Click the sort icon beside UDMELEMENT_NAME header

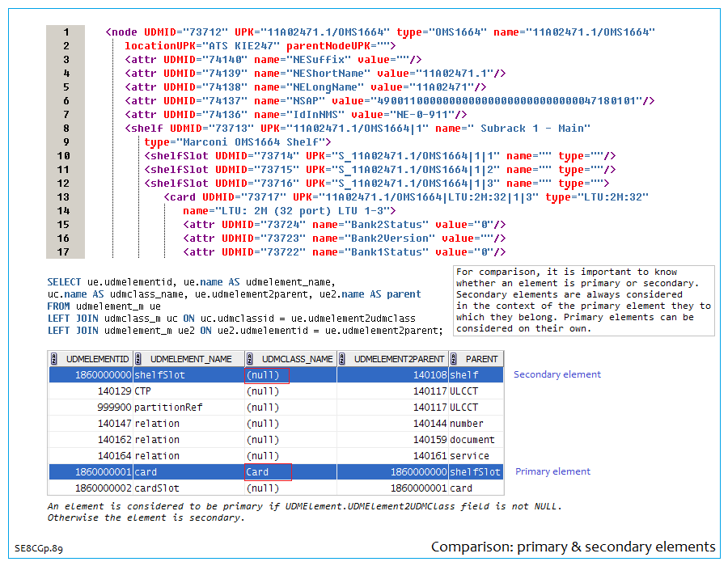[139, 359]
